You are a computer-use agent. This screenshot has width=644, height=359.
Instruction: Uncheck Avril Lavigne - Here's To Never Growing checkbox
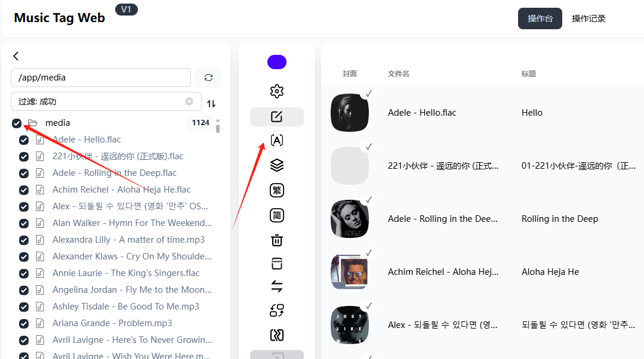24,340
